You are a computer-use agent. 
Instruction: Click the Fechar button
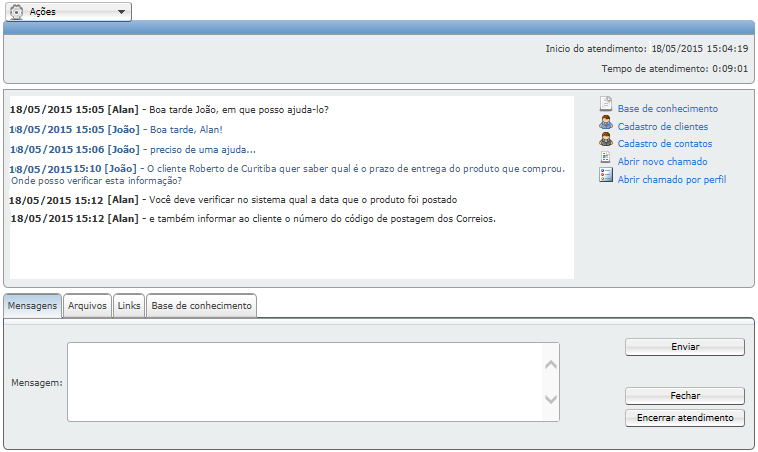pyautogui.click(x=685, y=396)
